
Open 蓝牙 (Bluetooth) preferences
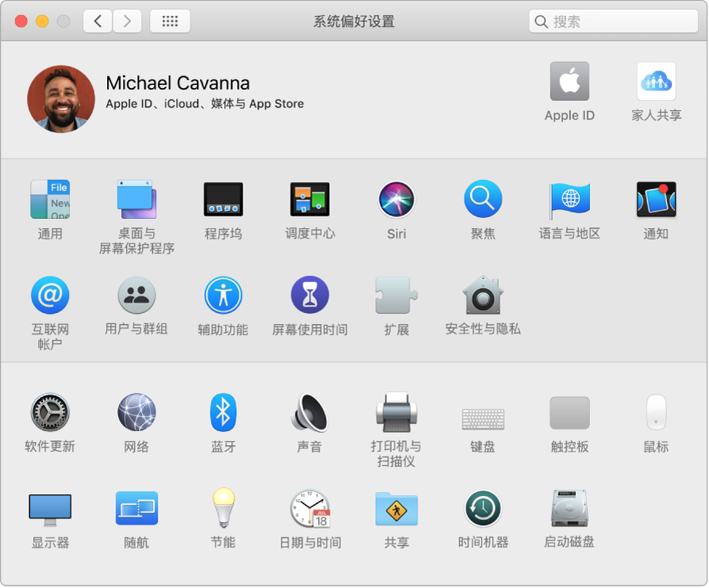[223, 413]
